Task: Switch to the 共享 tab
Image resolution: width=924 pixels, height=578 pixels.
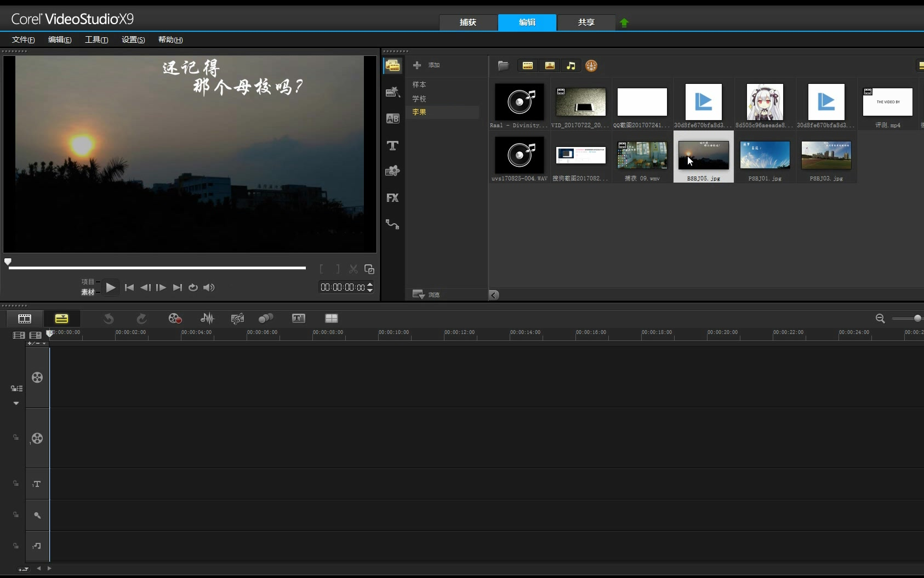Action: (x=586, y=22)
